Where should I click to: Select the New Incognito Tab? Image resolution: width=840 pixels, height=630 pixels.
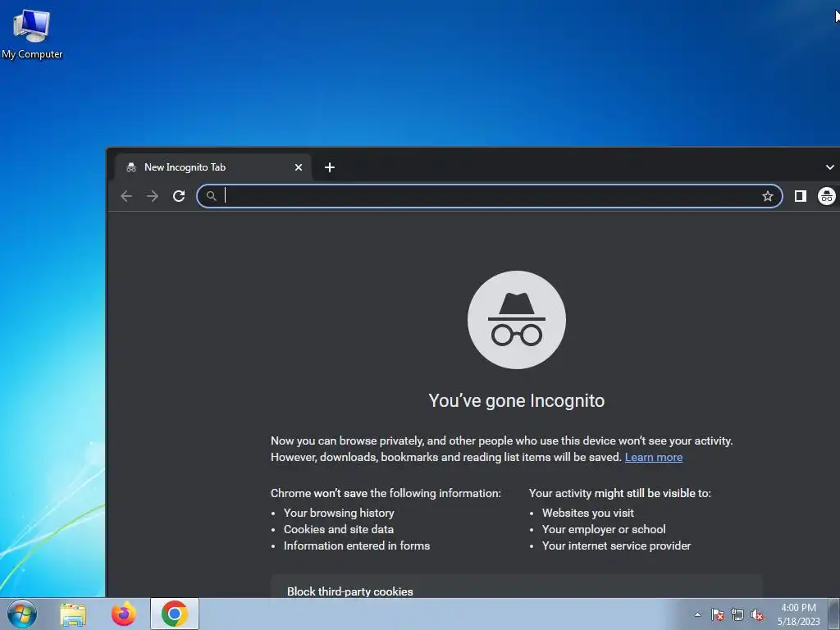[x=212, y=167]
